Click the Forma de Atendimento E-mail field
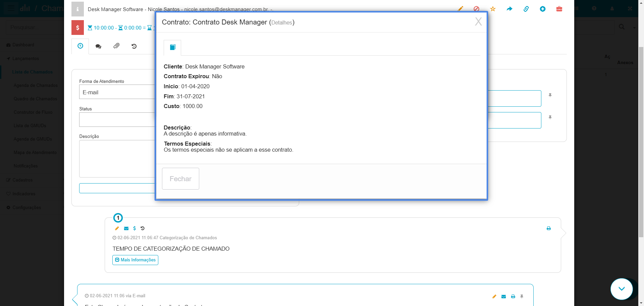 [x=117, y=92]
